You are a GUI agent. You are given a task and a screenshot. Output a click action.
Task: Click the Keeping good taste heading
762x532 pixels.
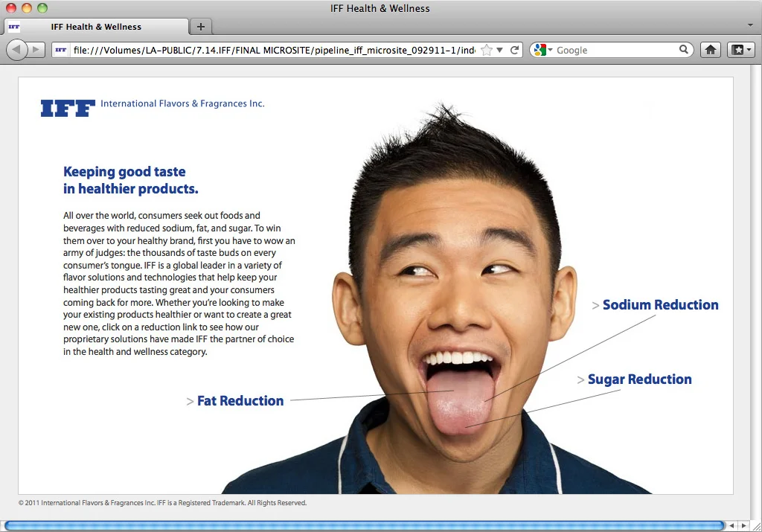point(131,180)
